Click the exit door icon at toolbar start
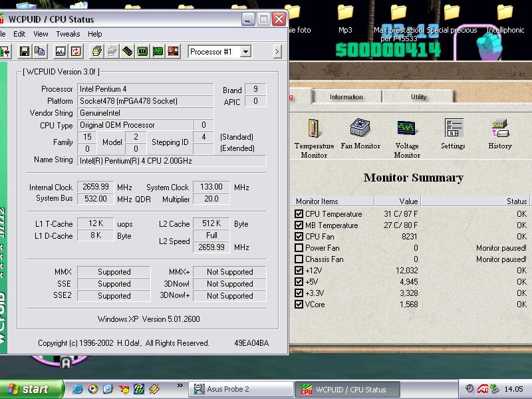532x399 pixels. click(x=5, y=52)
